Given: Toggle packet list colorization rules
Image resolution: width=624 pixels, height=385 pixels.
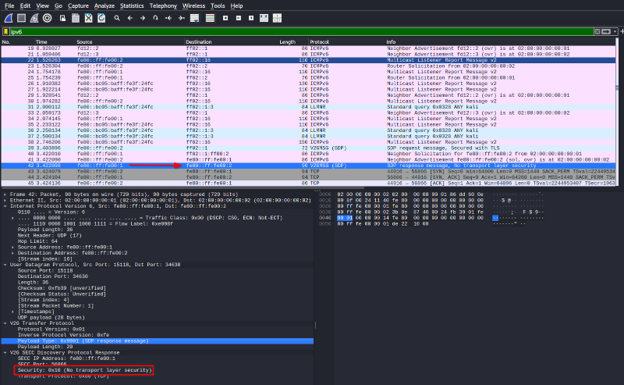Looking at the screenshot, I should (x=210, y=18).
